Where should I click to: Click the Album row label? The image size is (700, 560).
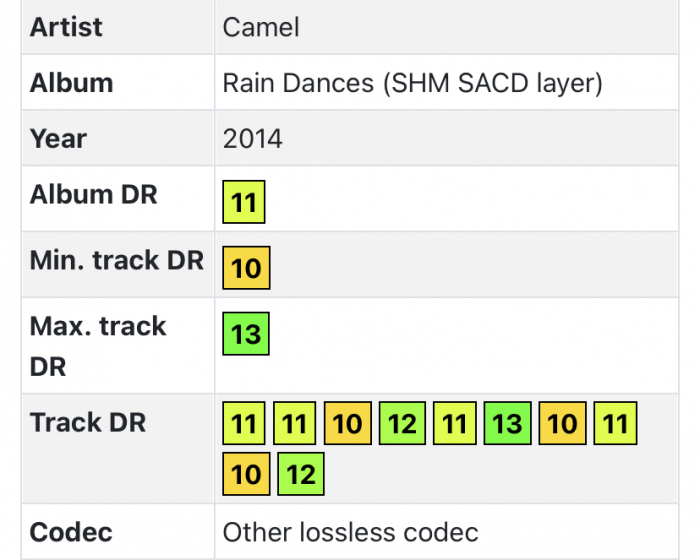tap(71, 82)
